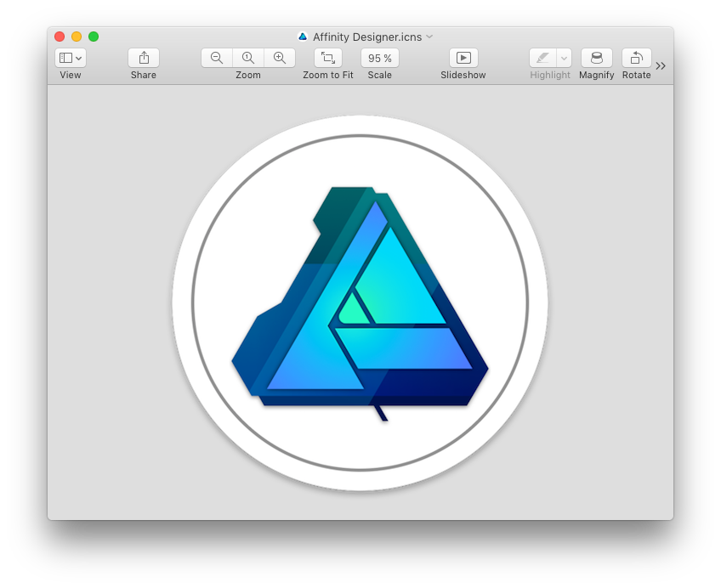Zoom out with the minus magnifier
This screenshot has width=721, height=588.
[x=217, y=58]
